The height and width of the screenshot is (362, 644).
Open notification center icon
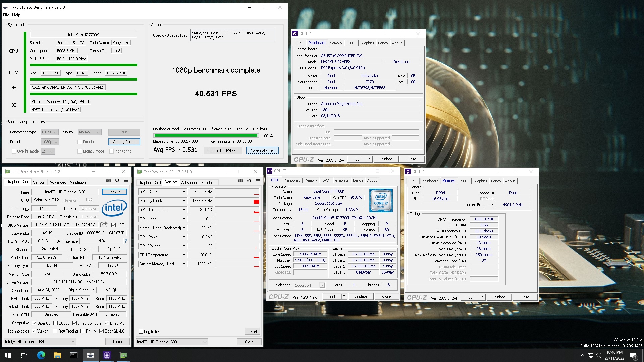pyautogui.click(x=634, y=355)
